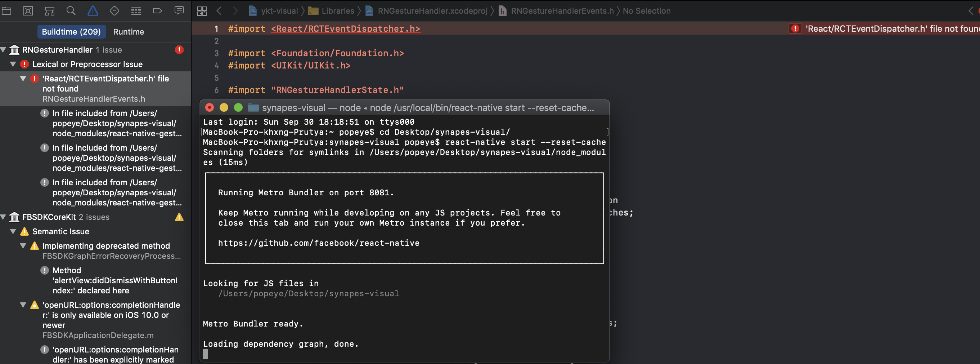Collapse the RNGestureHandler issue group
This screenshot has width=980, height=364.
click(x=4, y=49)
